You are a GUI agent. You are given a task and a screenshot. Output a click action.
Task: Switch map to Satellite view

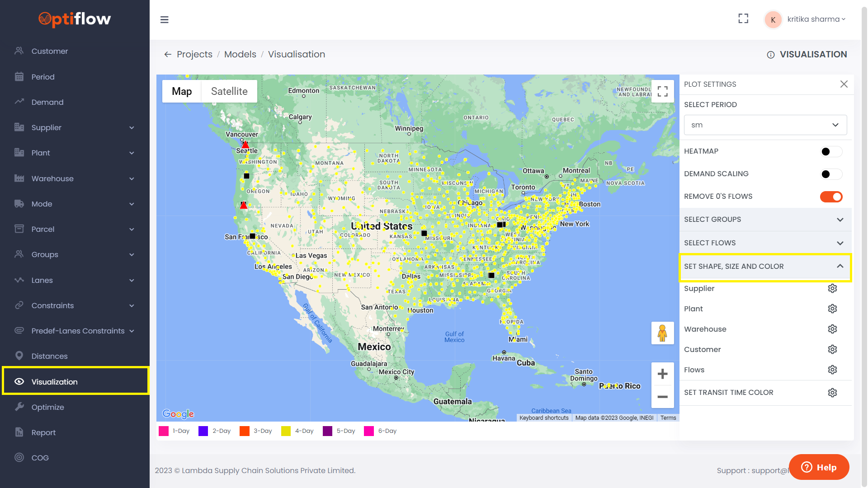(x=229, y=91)
